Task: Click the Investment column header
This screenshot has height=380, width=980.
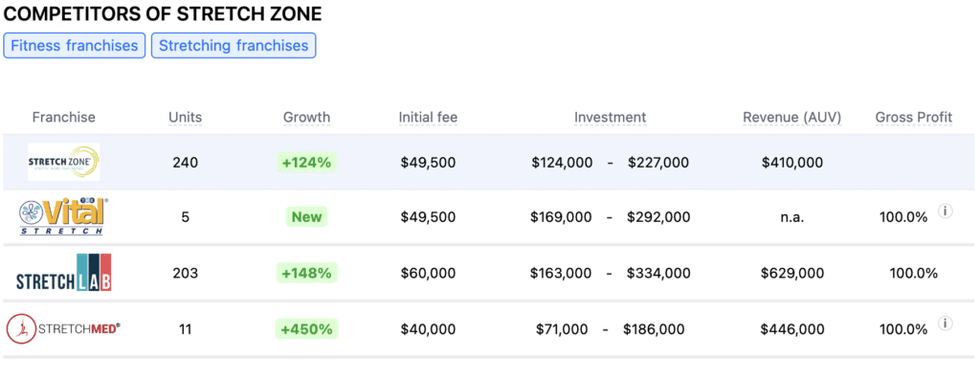Action: [x=610, y=118]
